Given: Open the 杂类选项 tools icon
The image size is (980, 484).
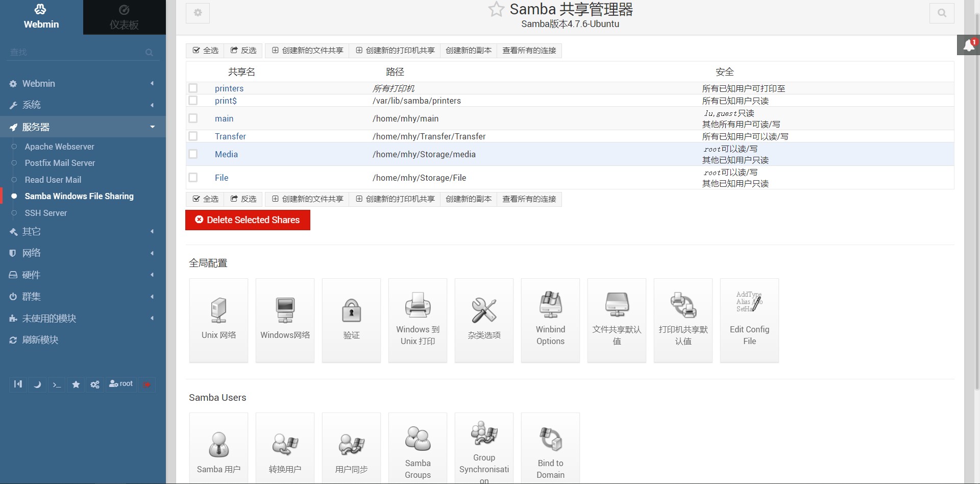Looking at the screenshot, I should coord(484,320).
